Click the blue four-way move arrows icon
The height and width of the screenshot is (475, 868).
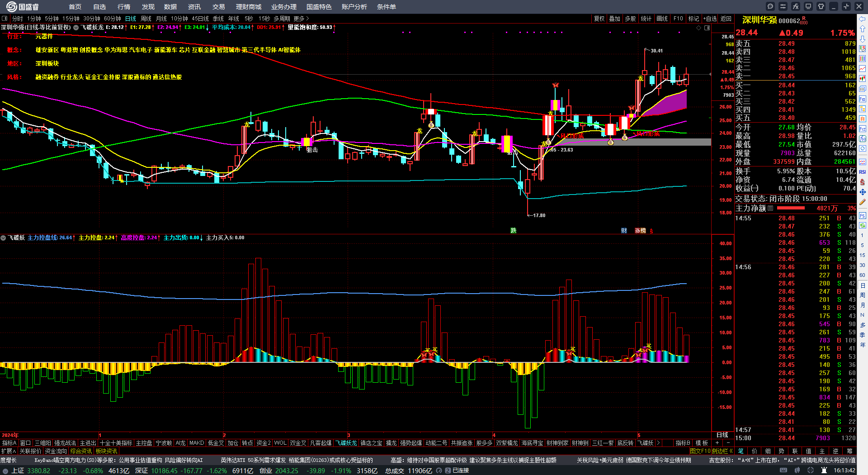(x=863, y=192)
